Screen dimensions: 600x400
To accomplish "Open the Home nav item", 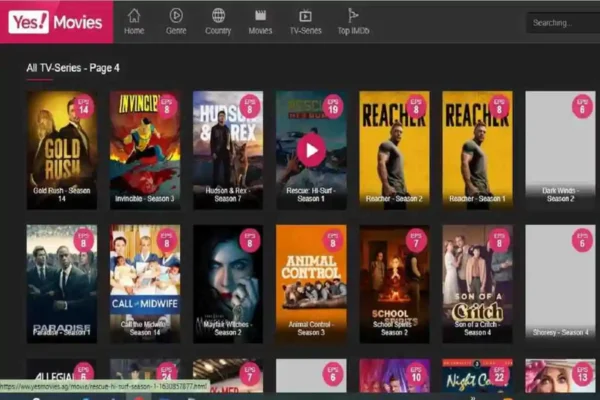I will coord(134,22).
